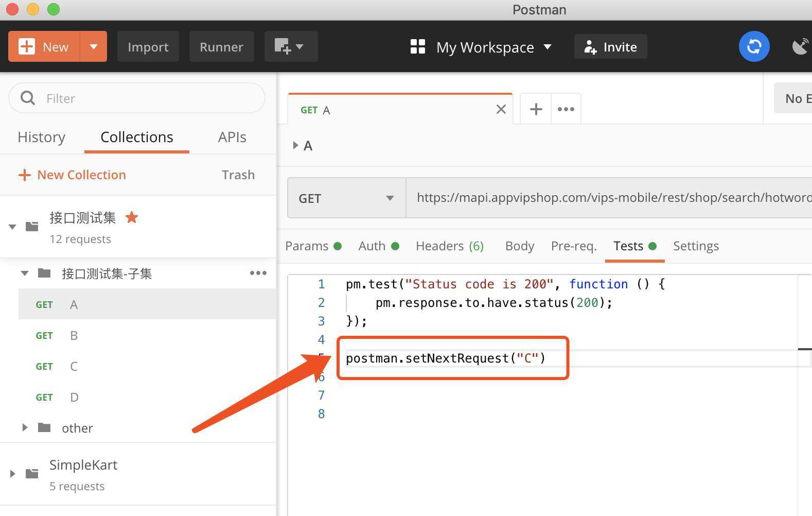Open tab options ellipsis menu
The width and height of the screenshot is (812, 516).
[x=566, y=109]
